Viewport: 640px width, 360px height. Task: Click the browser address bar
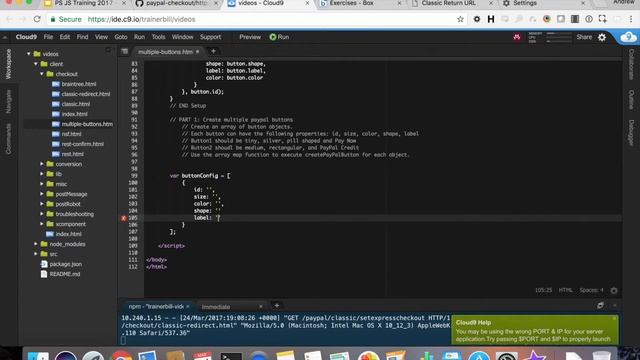[x=257, y=19]
